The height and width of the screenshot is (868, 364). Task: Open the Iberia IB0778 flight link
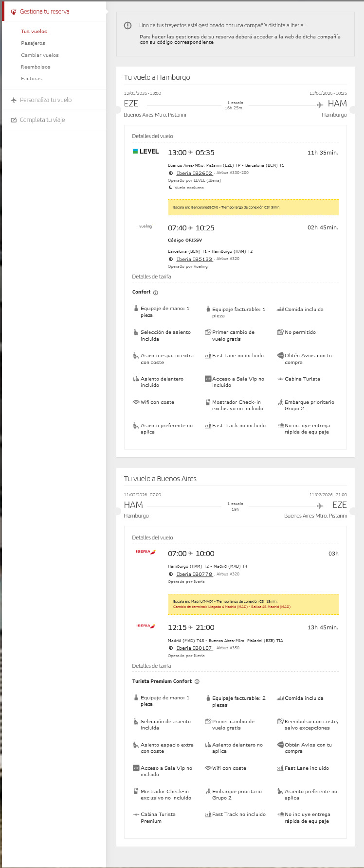pyautogui.click(x=194, y=574)
